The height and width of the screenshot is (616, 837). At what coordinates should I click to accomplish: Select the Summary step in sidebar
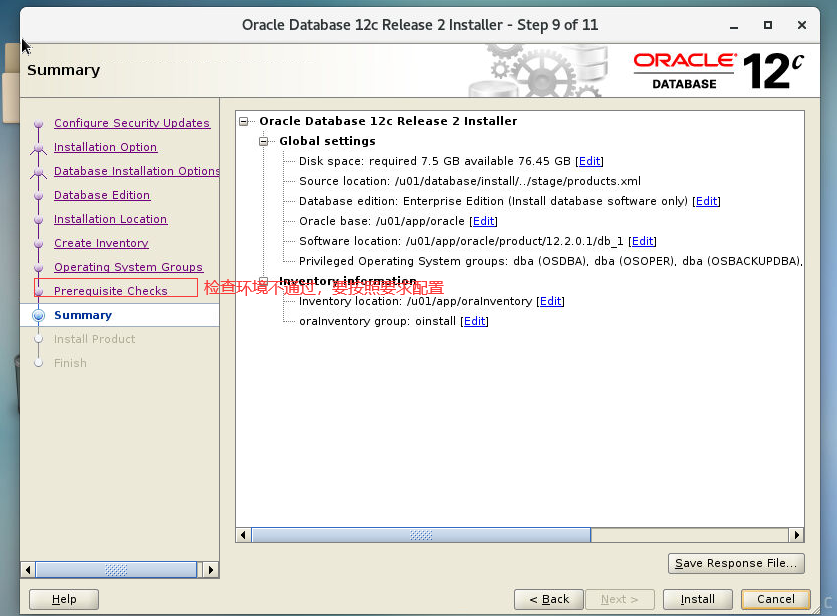[83, 315]
